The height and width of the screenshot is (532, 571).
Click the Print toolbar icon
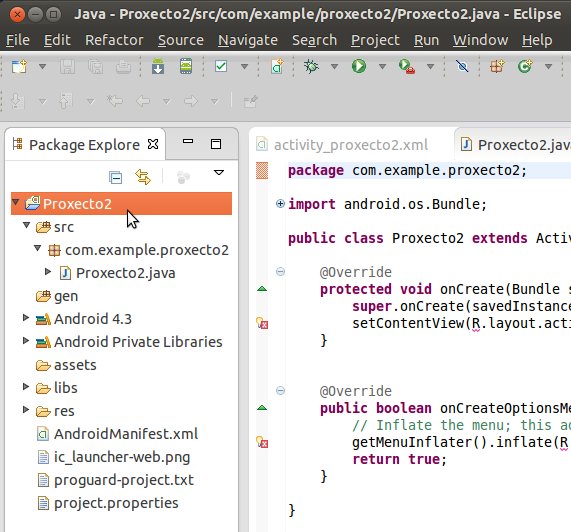click(123, 67)
